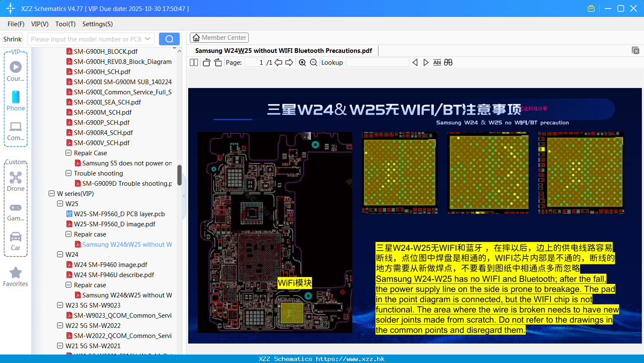Collapse Repair case under W24
Viewport: 644px width, 363px height.
[x=69, y=285]
